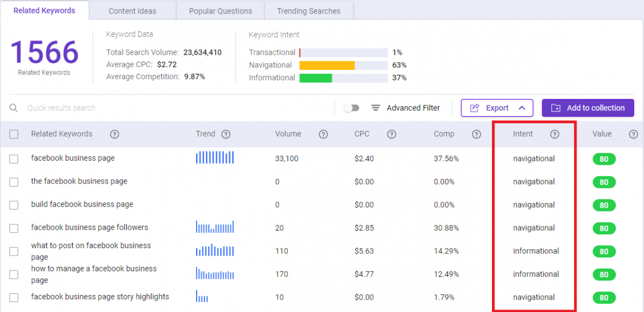
Task: View trend bars for facebook business page followers
Action: click(x=215, y=227)
